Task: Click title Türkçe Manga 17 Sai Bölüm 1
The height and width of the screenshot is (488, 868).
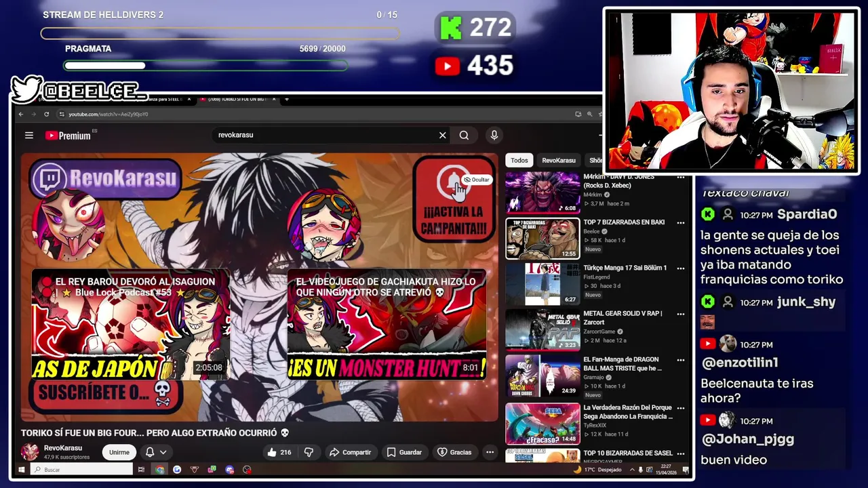Action: coord(625,268)
